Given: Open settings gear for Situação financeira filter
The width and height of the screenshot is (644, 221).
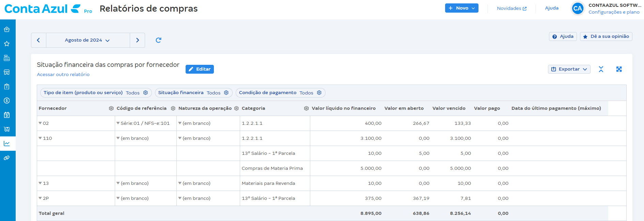Looking at the screenshot, I should 226,93.
